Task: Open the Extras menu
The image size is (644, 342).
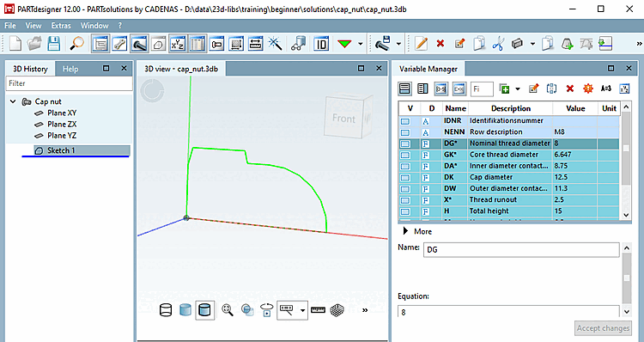Action: [61, 26]
